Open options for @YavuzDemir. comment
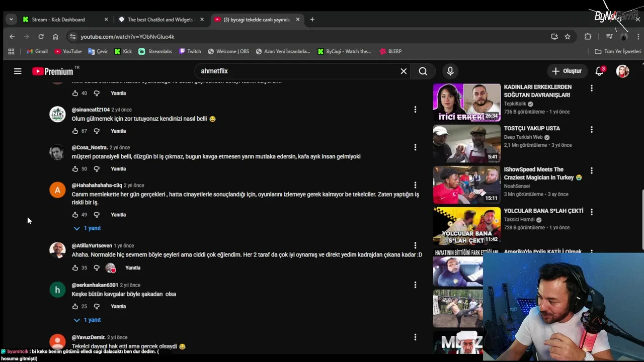Image resolution: width=644 pixels, height=362 pixels. tap(415, 337)
